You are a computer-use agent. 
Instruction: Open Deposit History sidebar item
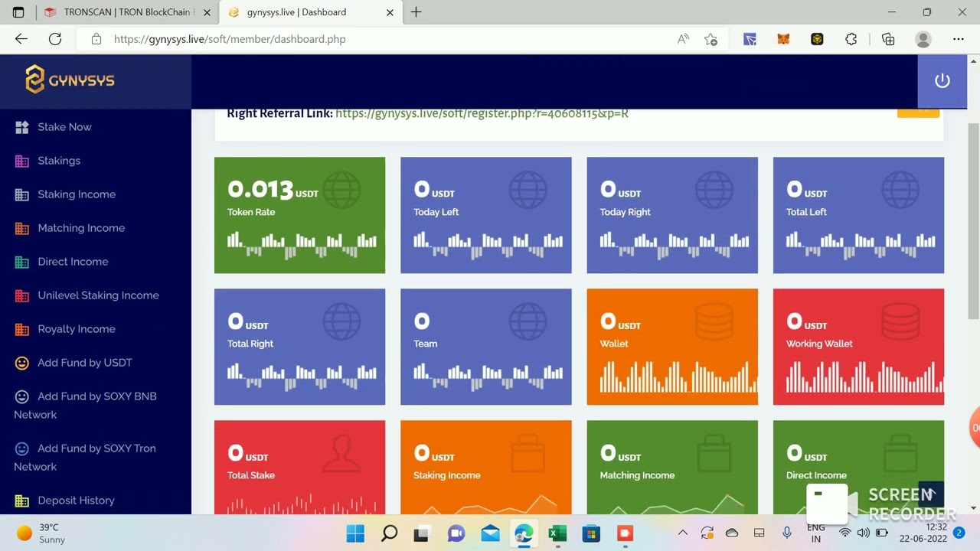click(x=76, y=500)
